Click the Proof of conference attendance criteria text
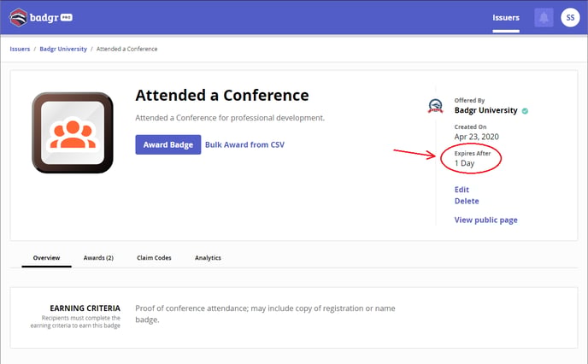Viewport: 588px width, 364px height. pos(265,314)
